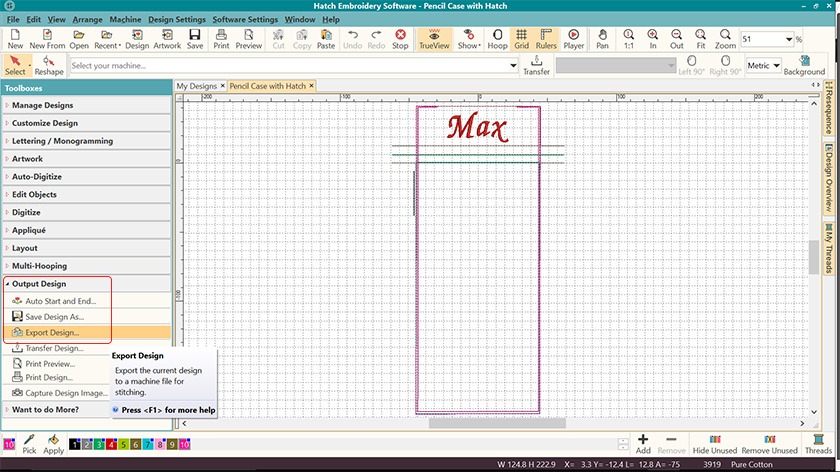840x472 pixels.
Task: Click the Zoom to Fit icon
Action: pyautogui.click(x=701, y=38)
